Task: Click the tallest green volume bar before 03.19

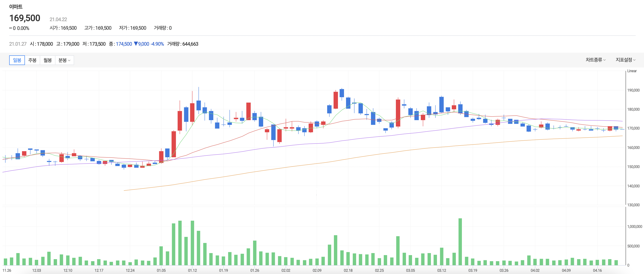Action: coord(460,241)
